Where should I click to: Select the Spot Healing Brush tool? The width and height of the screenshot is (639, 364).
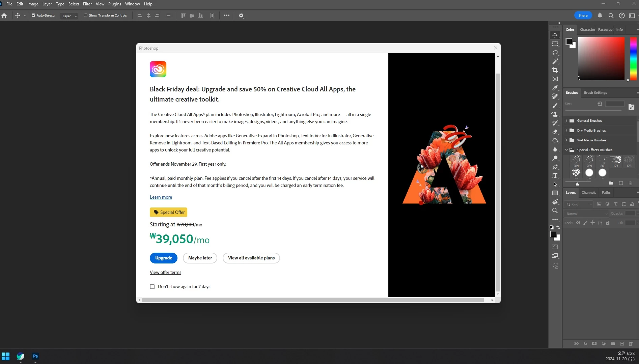555,96
